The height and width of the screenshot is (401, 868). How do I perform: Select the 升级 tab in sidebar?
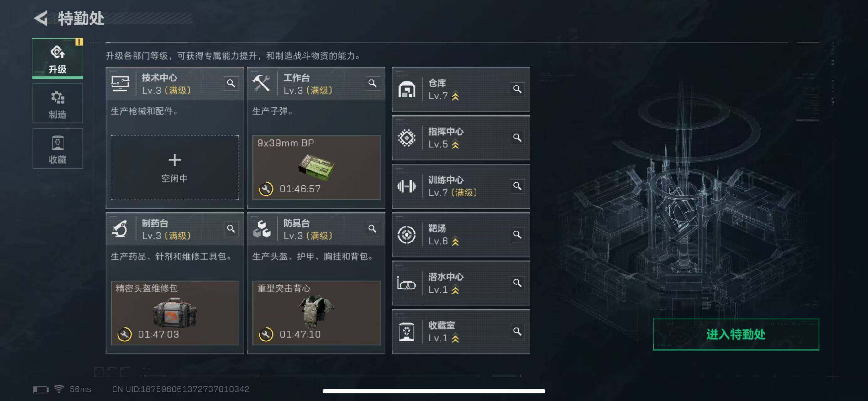click(58, 58)
